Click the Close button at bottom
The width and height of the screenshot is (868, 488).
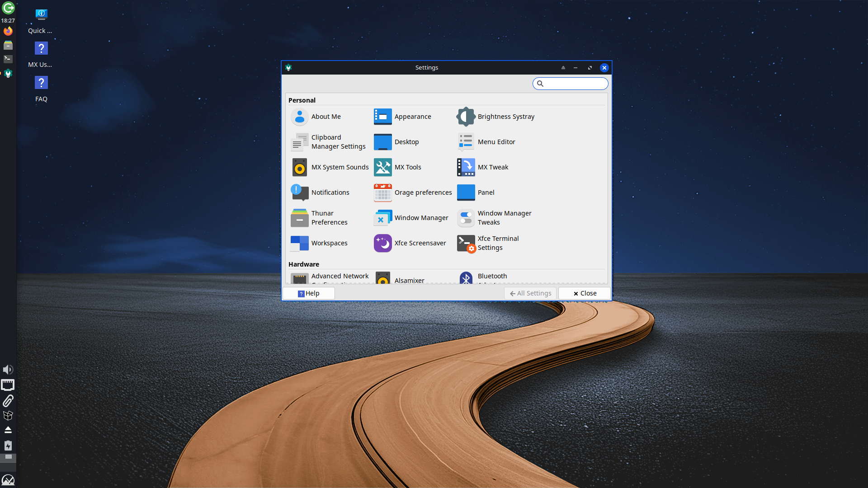point(585,293)
